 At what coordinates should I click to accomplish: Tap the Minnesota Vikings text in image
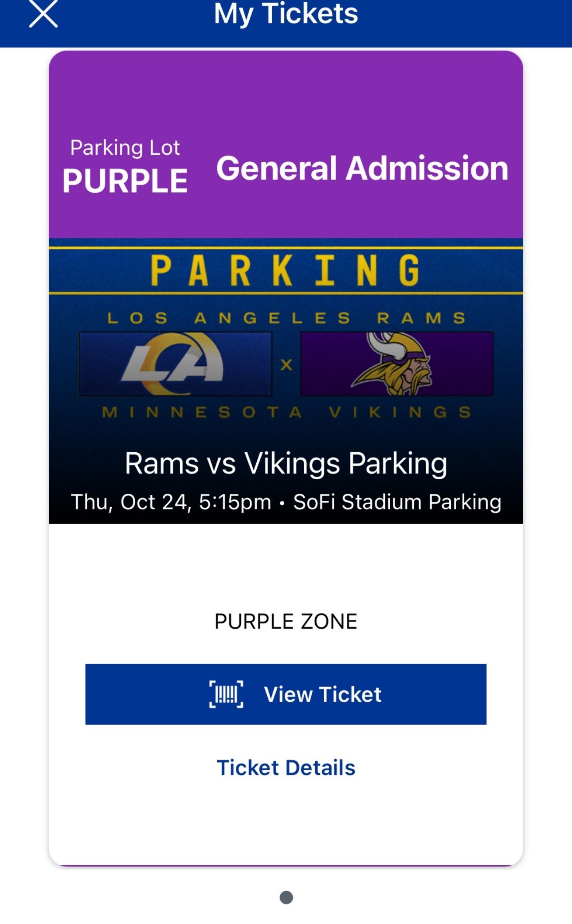click(x=286, y=412)
